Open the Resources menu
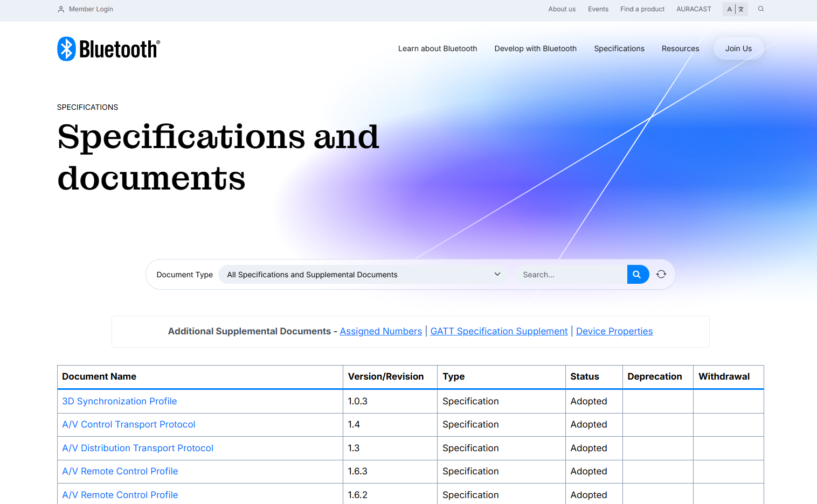 coord(681,48)
